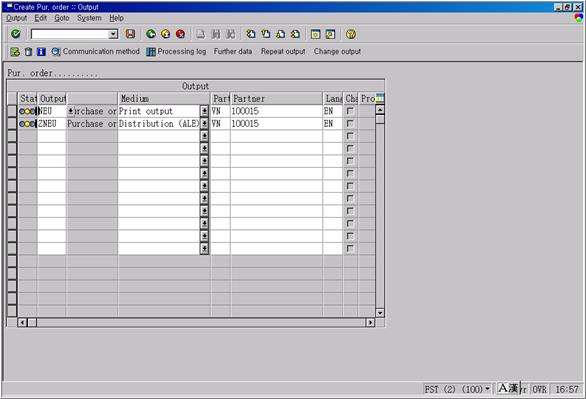Click the Partner column header

[276, 99]
